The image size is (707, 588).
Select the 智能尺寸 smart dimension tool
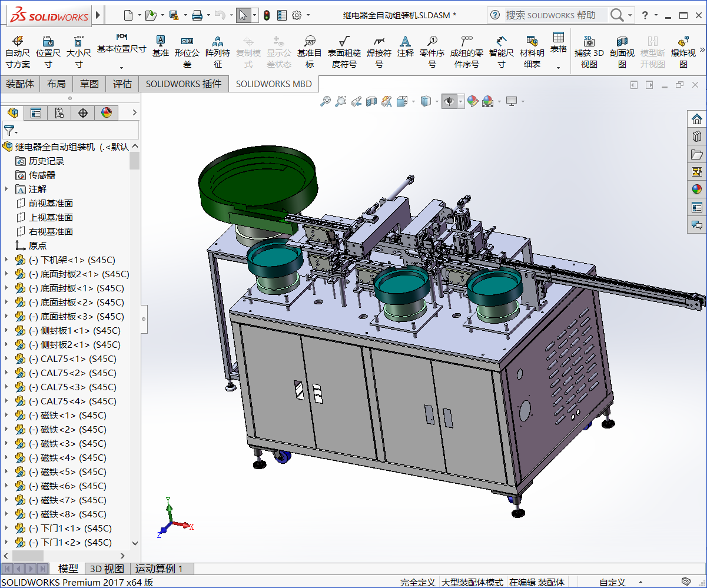(501, 51)
